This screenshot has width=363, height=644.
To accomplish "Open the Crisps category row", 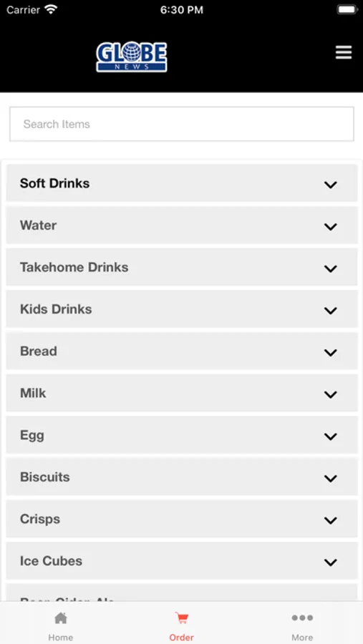I will 181,519.
